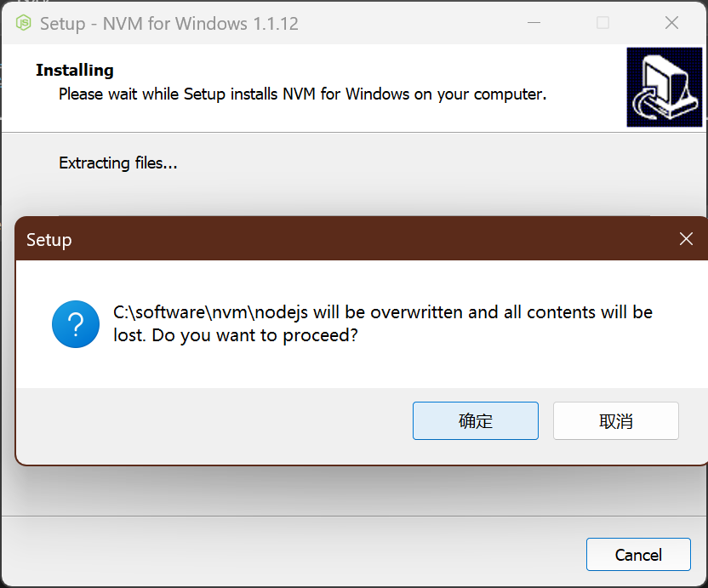Click the greyed-out maximize button
The height and width of the screenshot is (588, 708).
pyautogui.click(x=602, y=23)
